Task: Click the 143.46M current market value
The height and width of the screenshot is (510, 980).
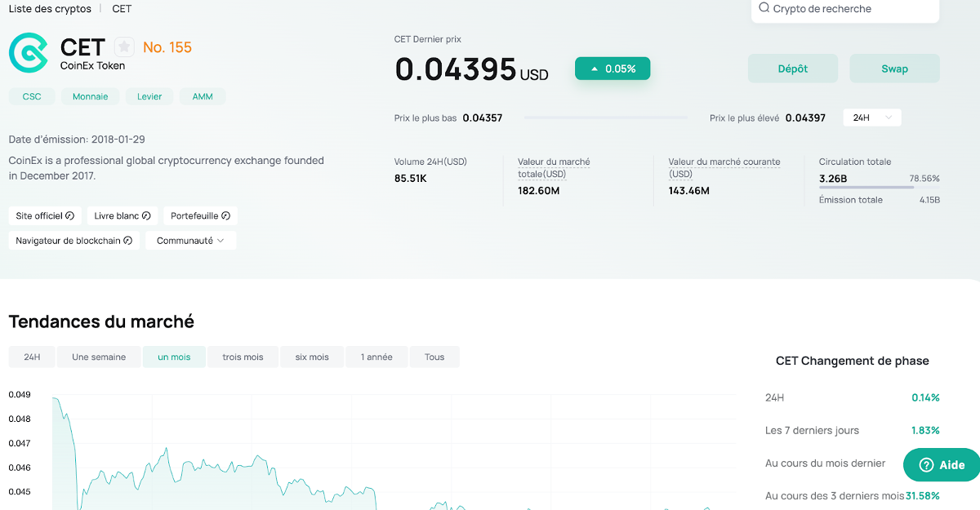Action: coord(689,191)
